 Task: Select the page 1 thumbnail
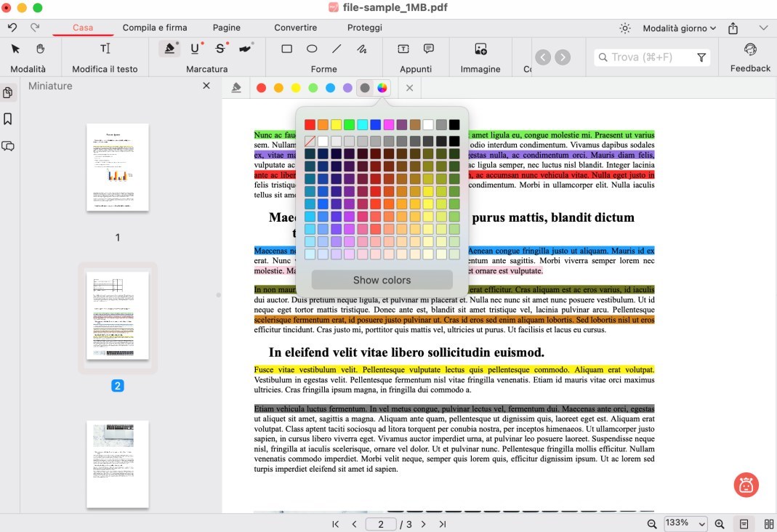[x=118, y=167]
